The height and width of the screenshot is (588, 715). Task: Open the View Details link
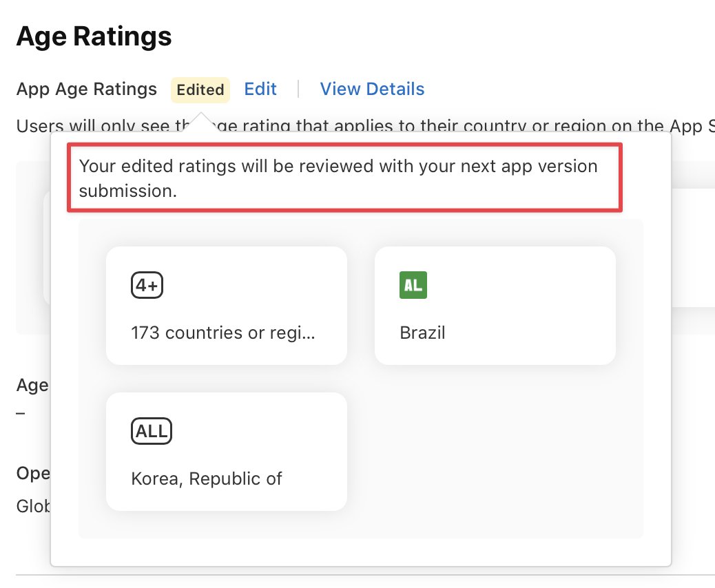pyautogui.click(x=372, y=90)
